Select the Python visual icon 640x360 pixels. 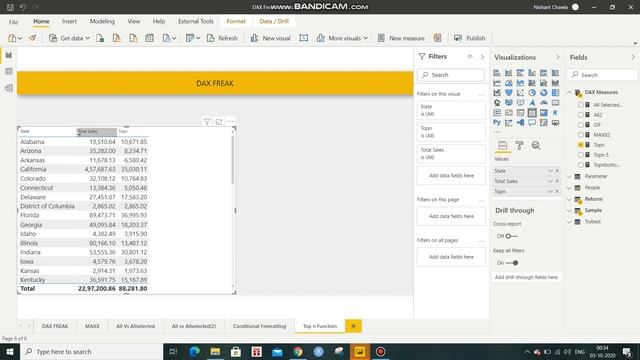[x=497, y=122]
